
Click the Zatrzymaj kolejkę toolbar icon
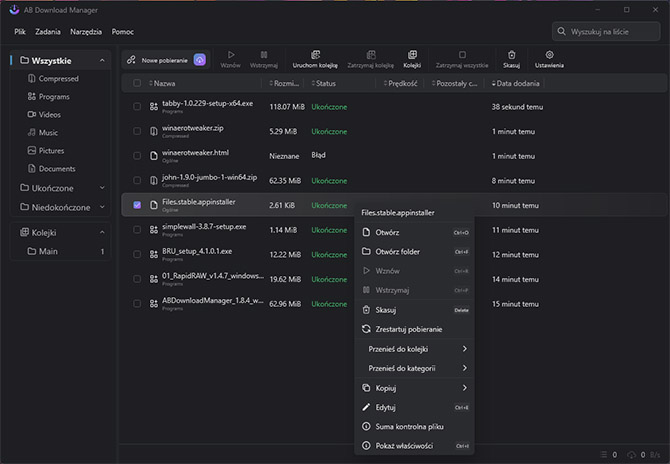point(370,55)
